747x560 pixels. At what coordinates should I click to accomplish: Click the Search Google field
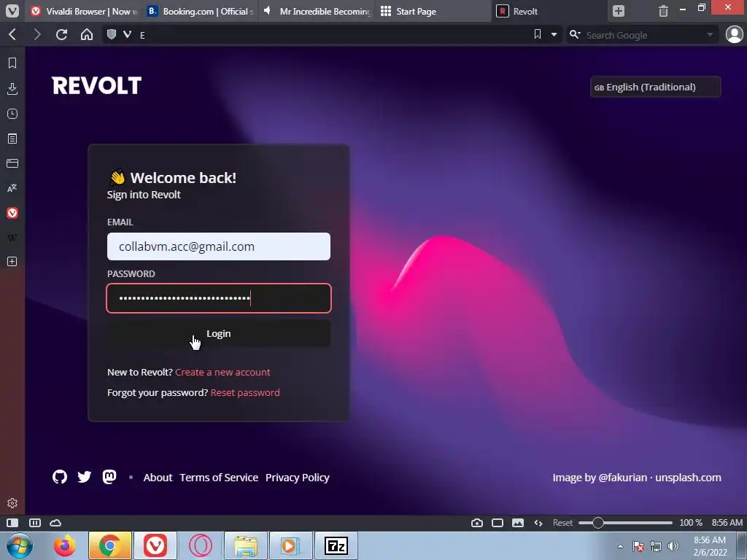[x=643, y=35]
